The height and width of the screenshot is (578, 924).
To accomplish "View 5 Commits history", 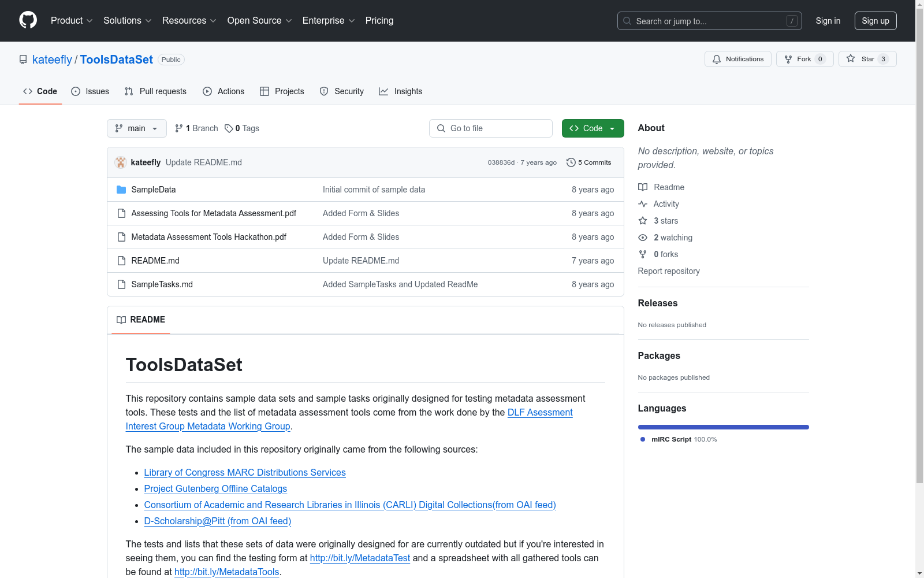I will pyautogui.click(x=589, y=162).
